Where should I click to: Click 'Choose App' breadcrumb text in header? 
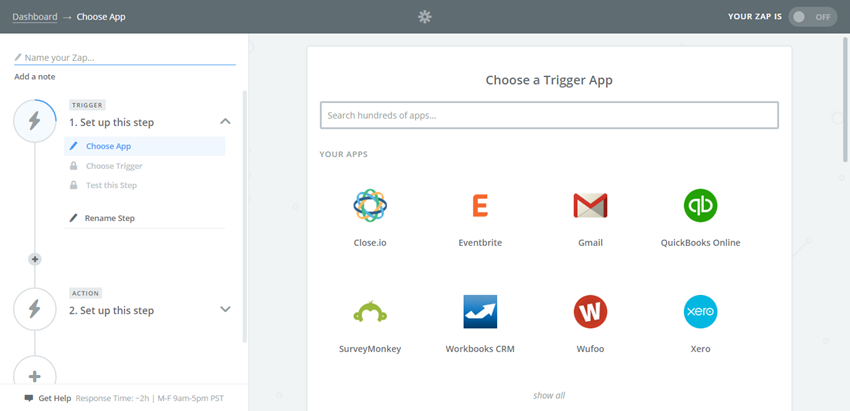point(101,17)
